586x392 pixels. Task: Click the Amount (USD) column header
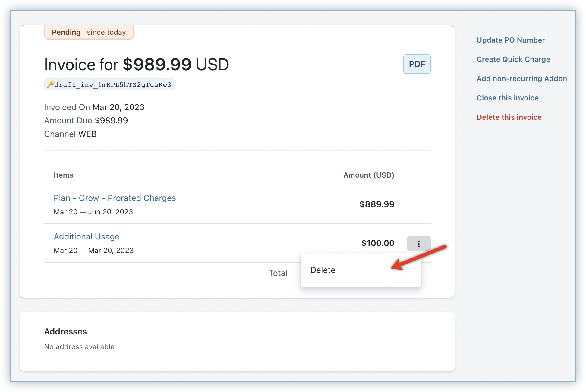369,175
